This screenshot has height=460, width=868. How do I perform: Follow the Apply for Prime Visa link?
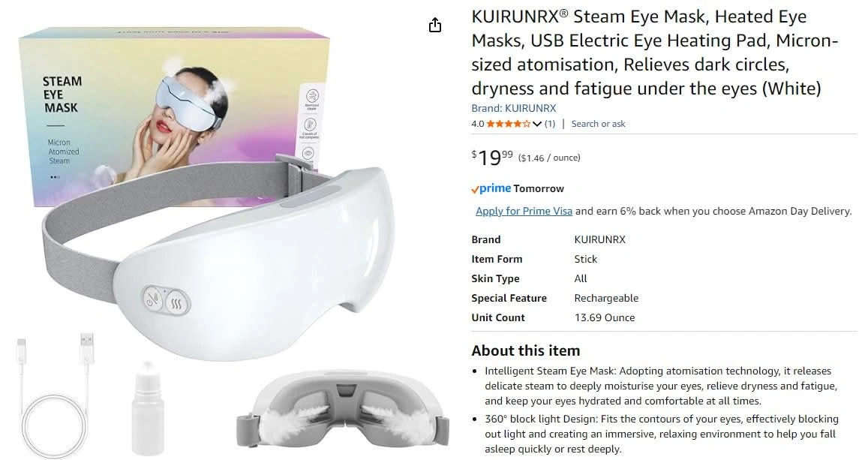[524, 211]
